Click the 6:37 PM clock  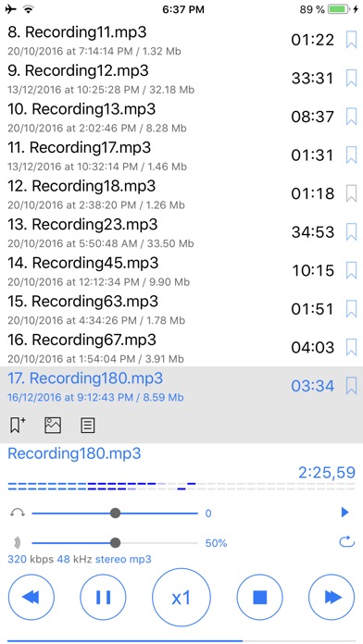click(183, 9)
